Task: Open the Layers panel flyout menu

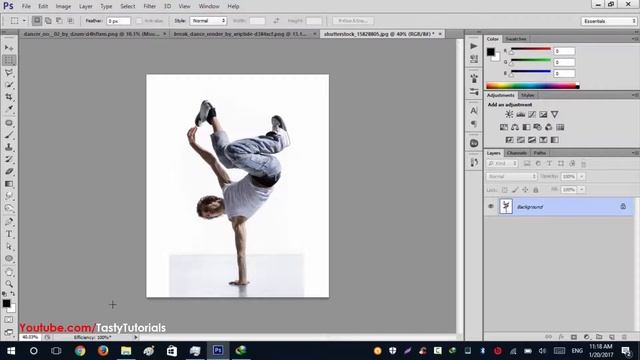Action: pos(635,153)
